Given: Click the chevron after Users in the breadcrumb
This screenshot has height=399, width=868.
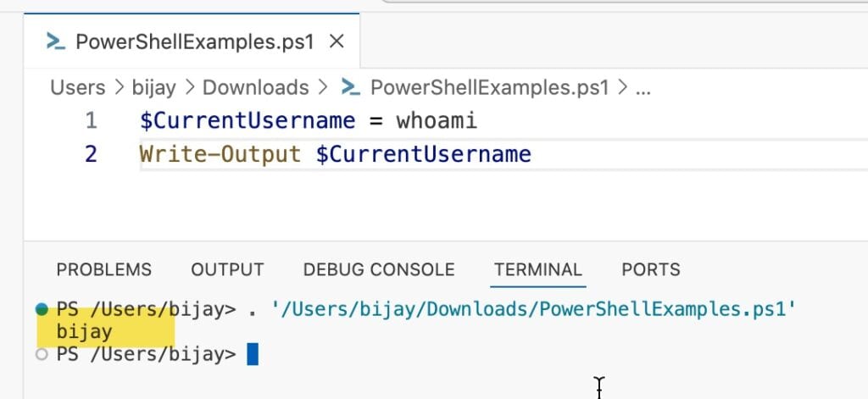Looking at the screenshot, I should [119, 87].
